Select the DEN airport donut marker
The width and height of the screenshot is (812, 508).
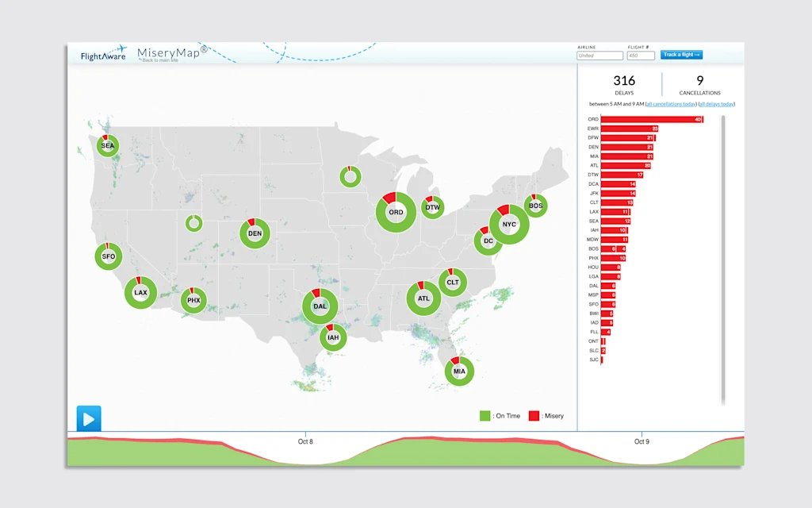255,234
